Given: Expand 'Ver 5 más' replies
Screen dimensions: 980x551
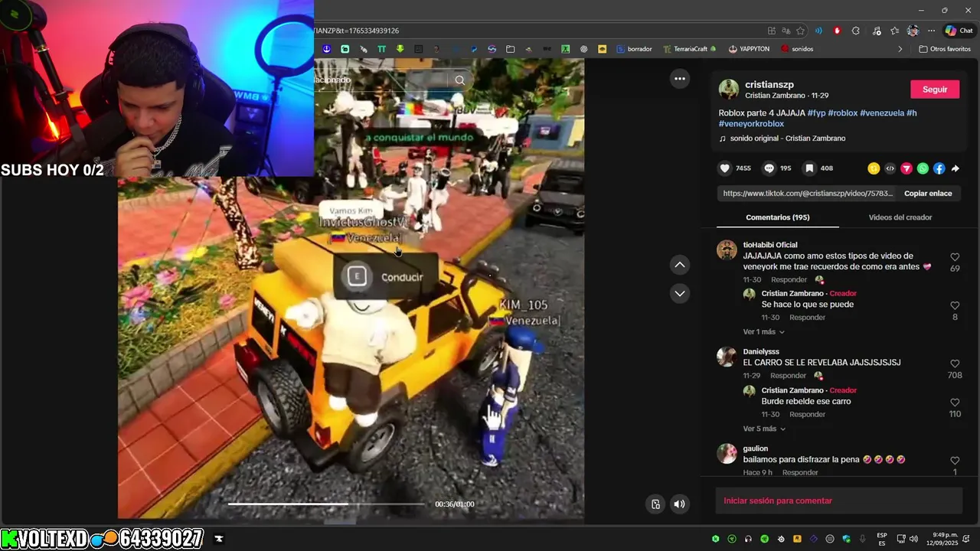Looking at the screenshot, I should click(x=763, y=429).
